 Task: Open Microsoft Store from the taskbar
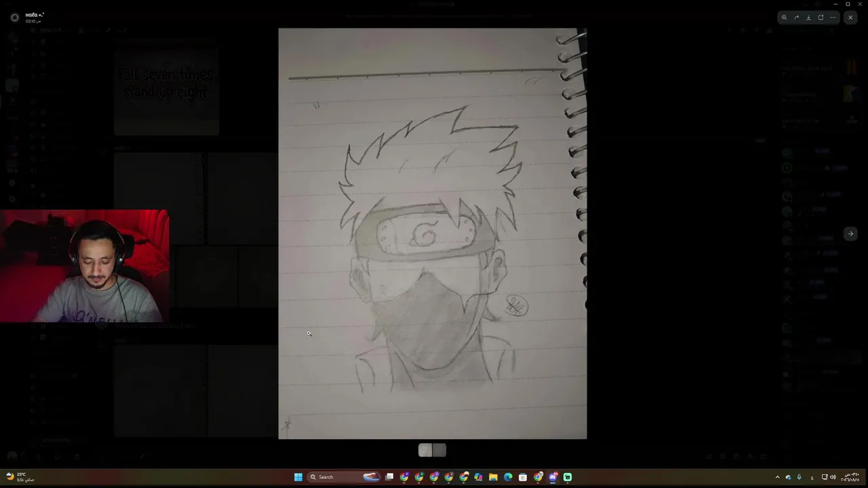click(x=523, y=477)
